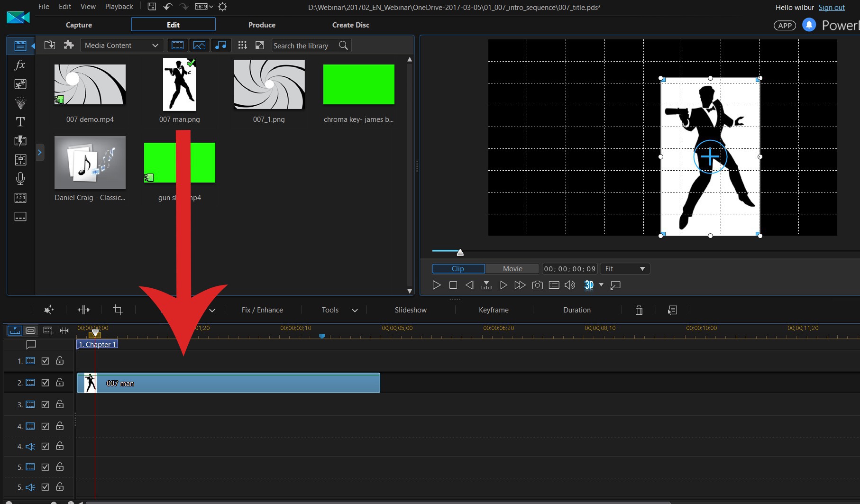Select the 007 demo.mp4 thumbnail
The width and height of the screenshot is (860, 504).
(x=90, y=84)
